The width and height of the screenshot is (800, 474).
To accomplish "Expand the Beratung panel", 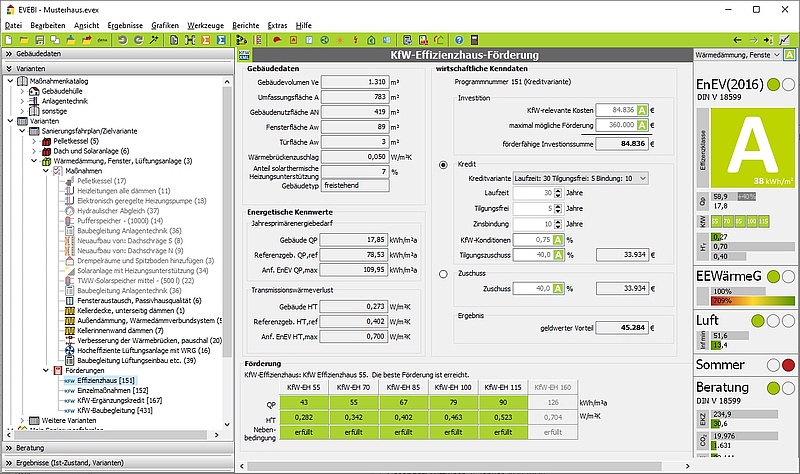I will coord(118,448).
